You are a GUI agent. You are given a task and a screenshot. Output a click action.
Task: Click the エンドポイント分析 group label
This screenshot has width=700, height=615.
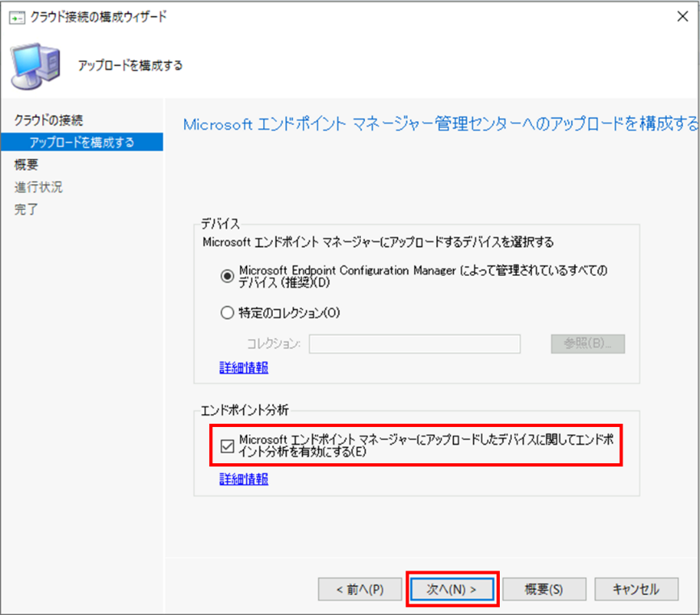tap(245, 410)
